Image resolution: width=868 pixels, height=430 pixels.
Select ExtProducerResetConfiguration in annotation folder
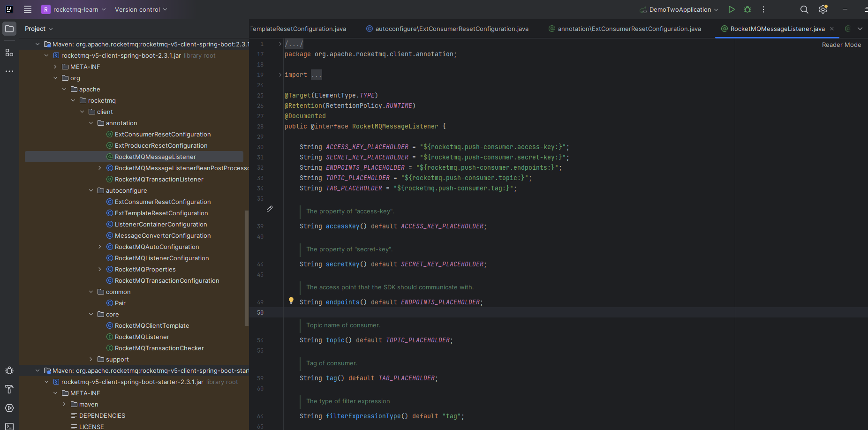click(161, 145)
